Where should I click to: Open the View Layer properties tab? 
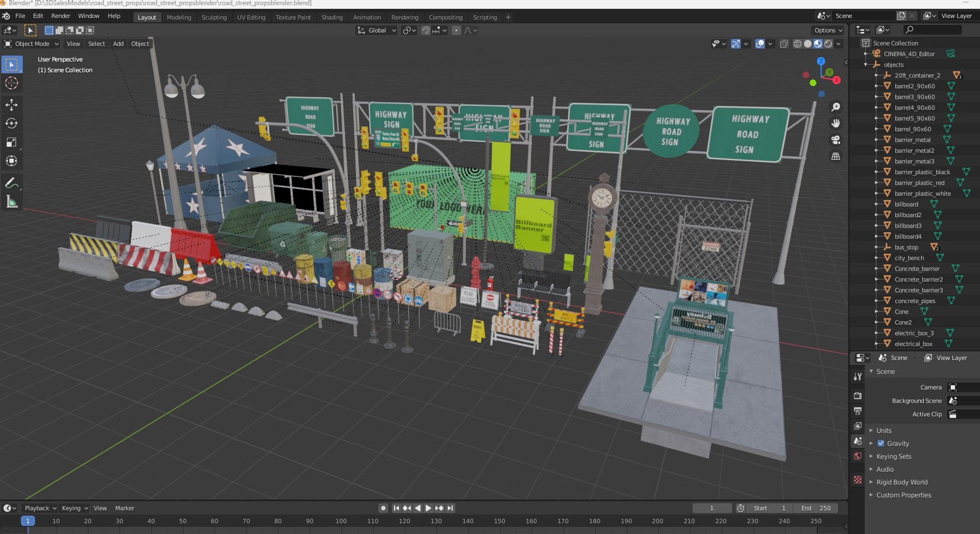pos(857,426)
